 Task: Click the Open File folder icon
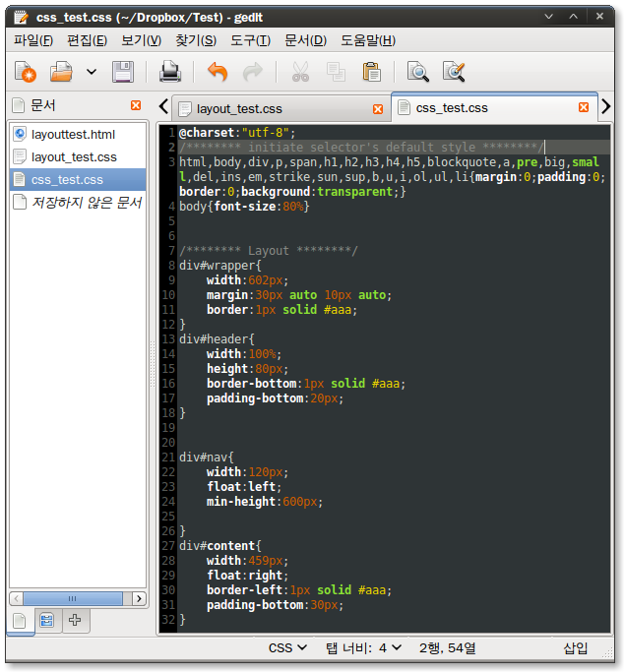click(62, 72)
